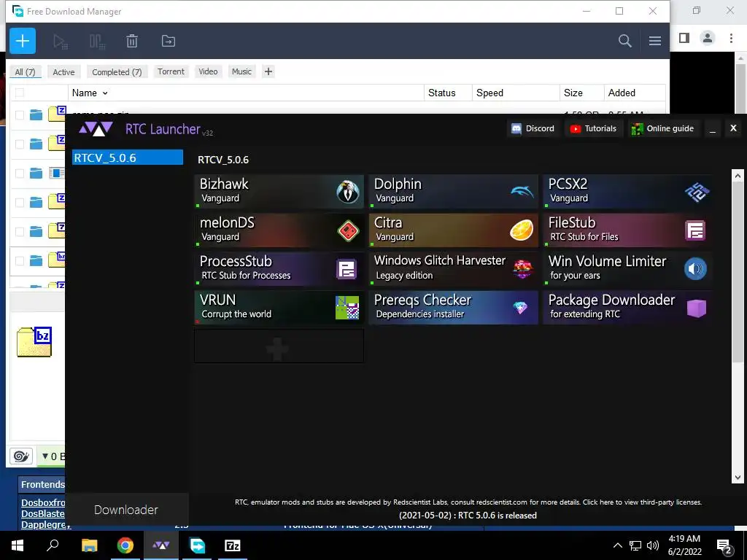The height and width of the screenshot is (560, 747).
Task: Click move to folder icon in Free Download Manager
Action: (169, 41)
